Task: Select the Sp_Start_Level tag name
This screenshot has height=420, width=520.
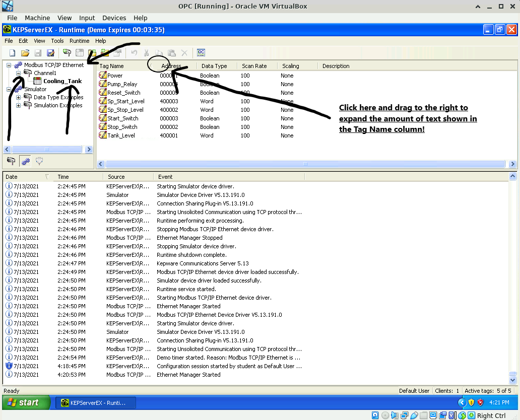Action: pos(125,101)
